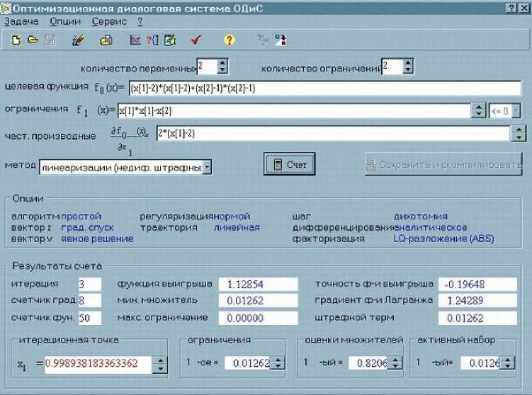Open the constraint sign '<= 0' dropdown
This screenshot has height=395, width=532.
point(517,110)
